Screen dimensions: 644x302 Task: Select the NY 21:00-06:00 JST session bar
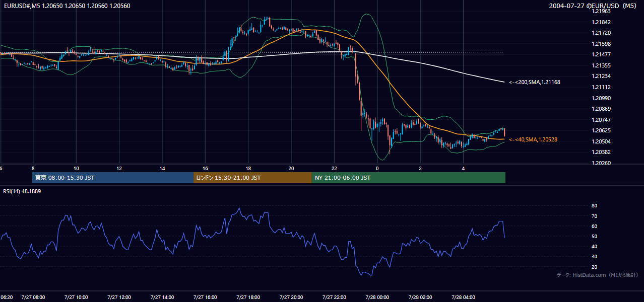[409, 178]
